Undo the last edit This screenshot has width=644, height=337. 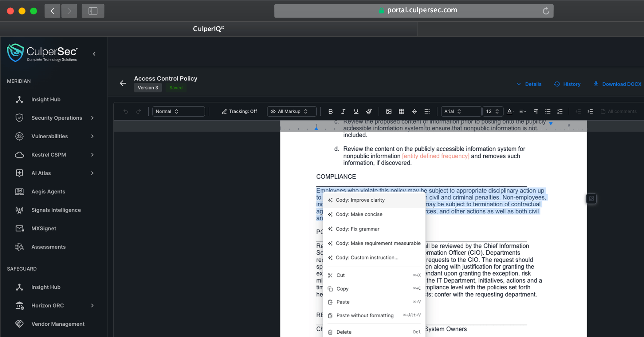[126, 111]
